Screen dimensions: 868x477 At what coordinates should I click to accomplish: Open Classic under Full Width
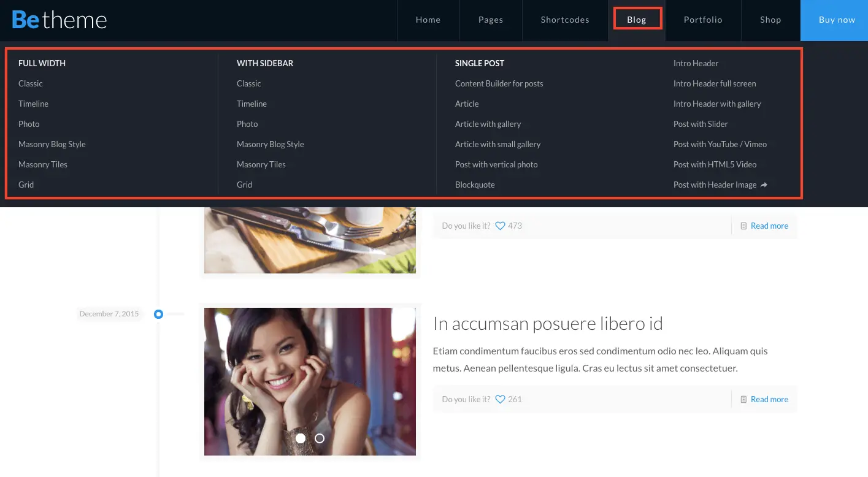coord(31,83)
